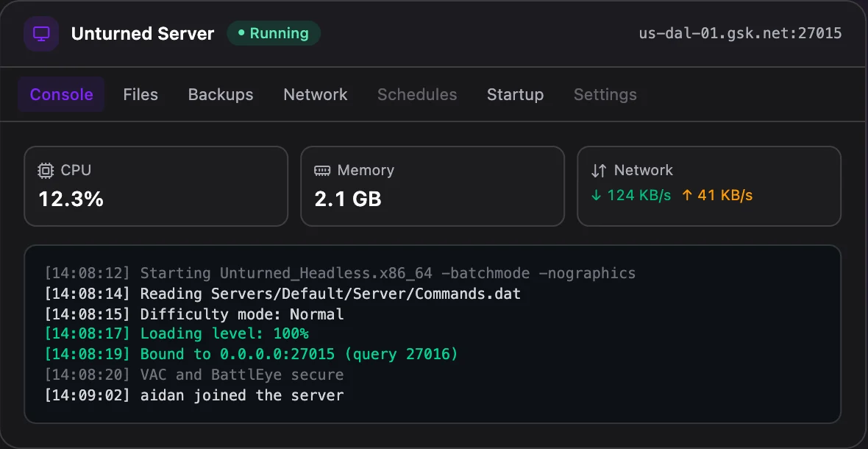Click the Reading Commands.dat log line

click(x=282, y=294)
